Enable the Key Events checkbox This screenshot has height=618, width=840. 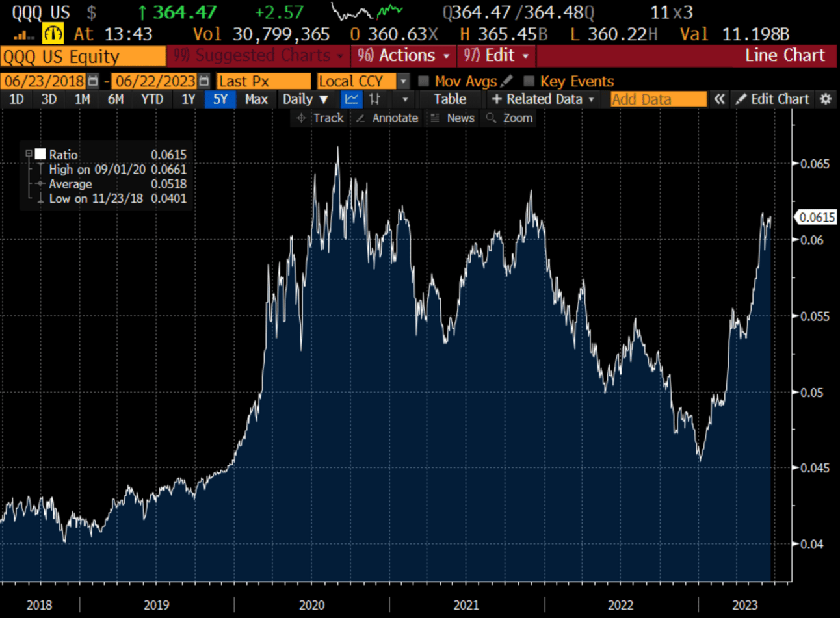(529, 81)
